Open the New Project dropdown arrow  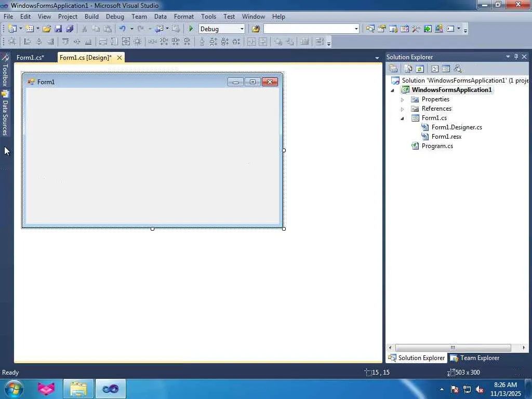click(20, 29)
